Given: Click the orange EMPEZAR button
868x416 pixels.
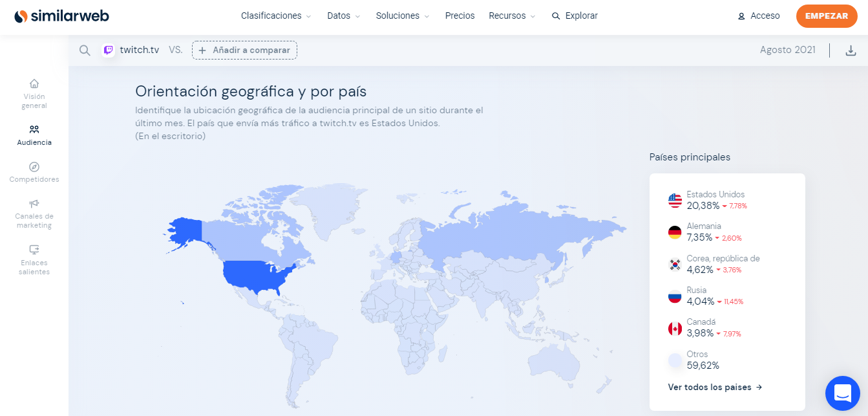Looking at the screenshot, I should tap(827, 16).
